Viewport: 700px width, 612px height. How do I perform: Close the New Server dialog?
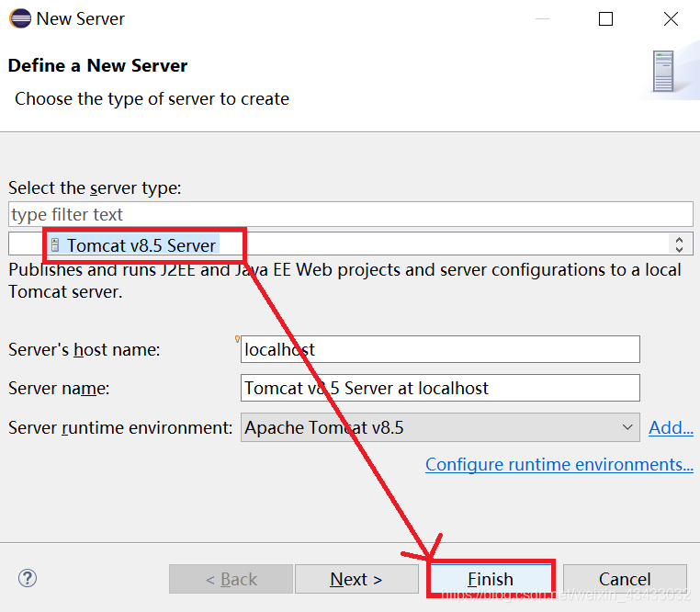coord(671,18)
